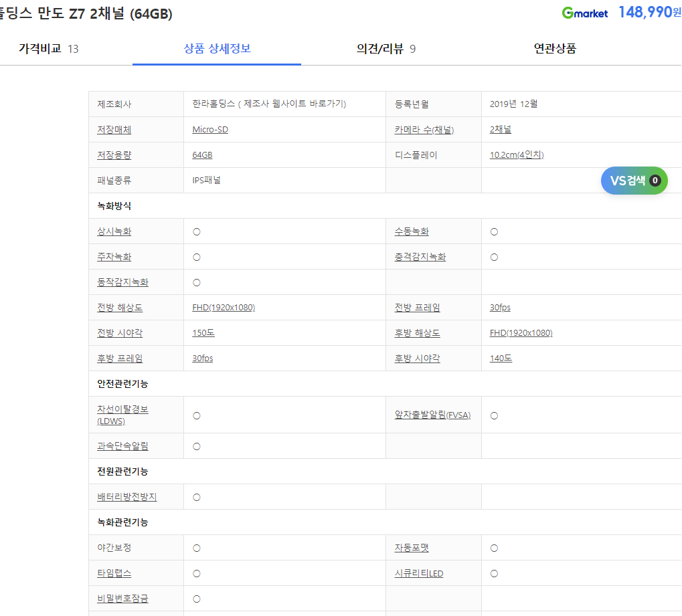
Task: Click the 충격감지녹화 term link
Action: point(420,257)
